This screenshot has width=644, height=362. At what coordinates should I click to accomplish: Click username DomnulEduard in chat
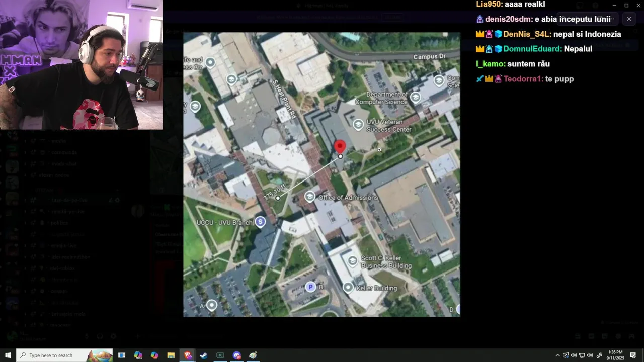[532, 49]
